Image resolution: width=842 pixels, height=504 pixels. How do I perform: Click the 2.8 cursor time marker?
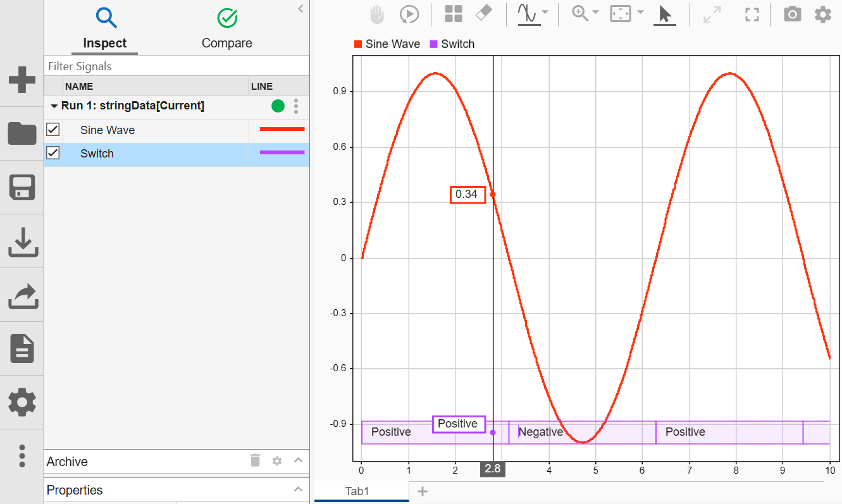[x=493, y=469]
